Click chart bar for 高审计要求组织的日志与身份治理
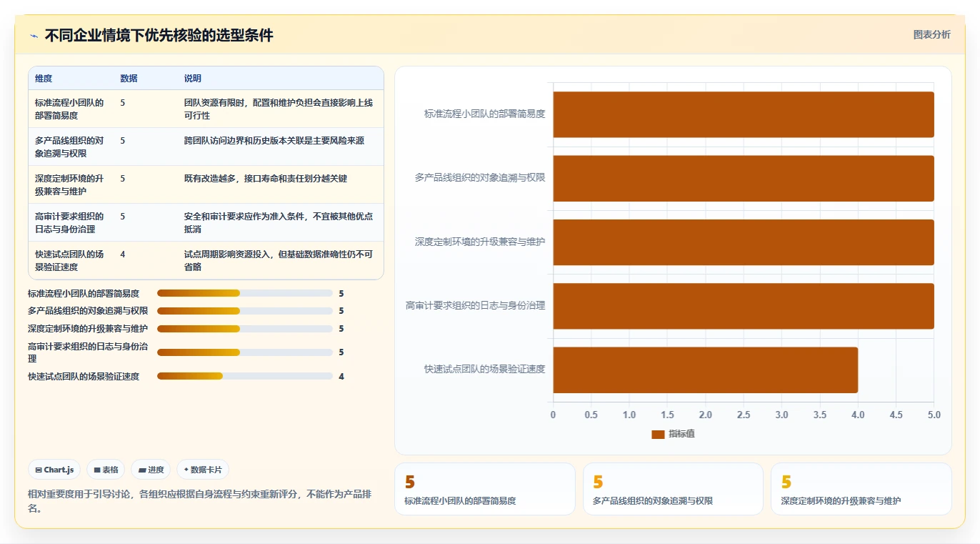 [744, 306]
